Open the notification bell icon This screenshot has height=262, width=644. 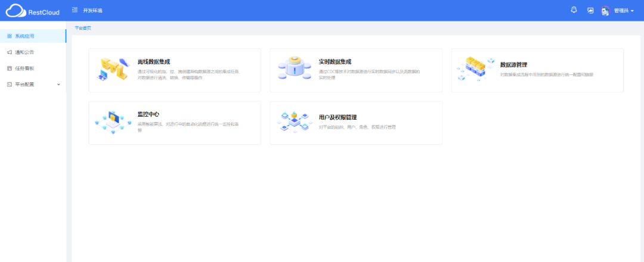[x=574, y=10]
